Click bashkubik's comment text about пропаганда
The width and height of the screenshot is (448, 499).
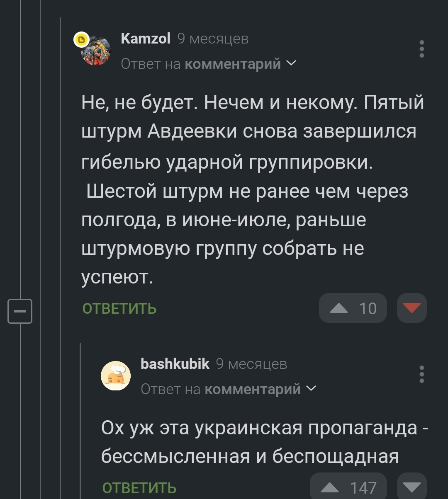(x=257, y=442)
